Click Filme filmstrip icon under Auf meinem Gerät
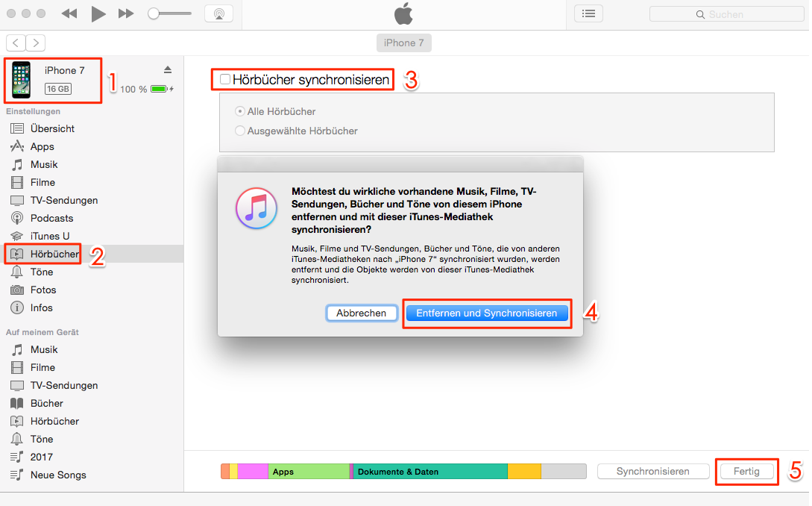812x506 pixels. pyautogui.click(x=17, y=368)
